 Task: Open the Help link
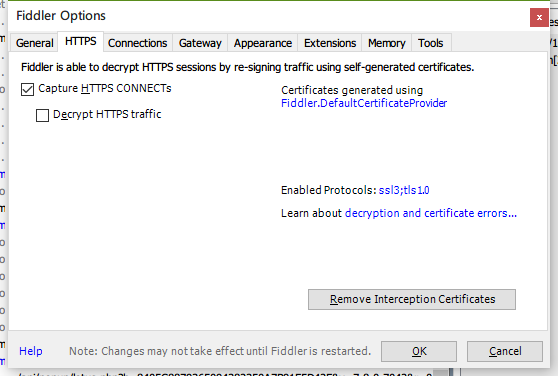(31, 351)
